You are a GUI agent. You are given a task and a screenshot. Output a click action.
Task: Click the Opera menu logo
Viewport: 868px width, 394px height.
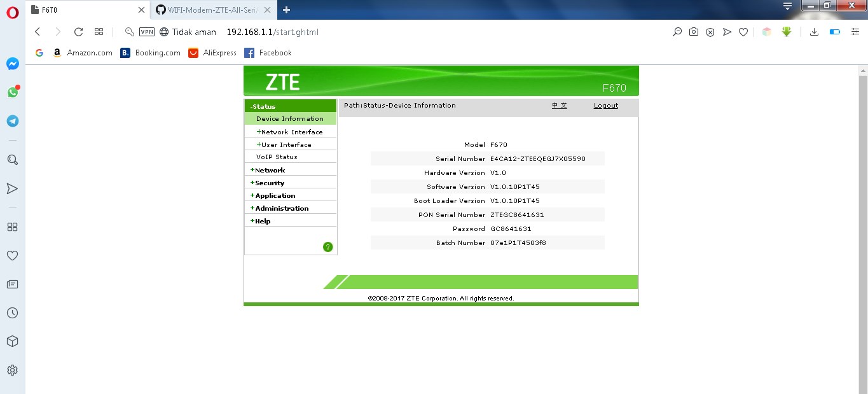(12, 12)
